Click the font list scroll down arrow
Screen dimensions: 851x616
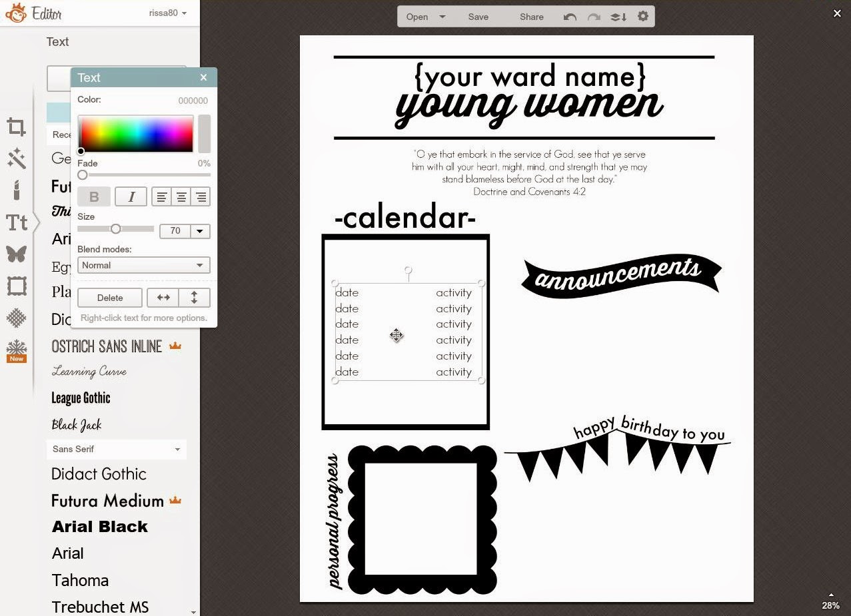pos(193,611)
